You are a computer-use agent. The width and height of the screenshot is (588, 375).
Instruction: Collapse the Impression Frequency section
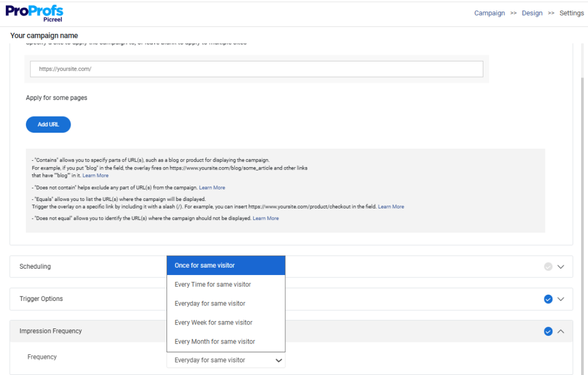point(560,331)
